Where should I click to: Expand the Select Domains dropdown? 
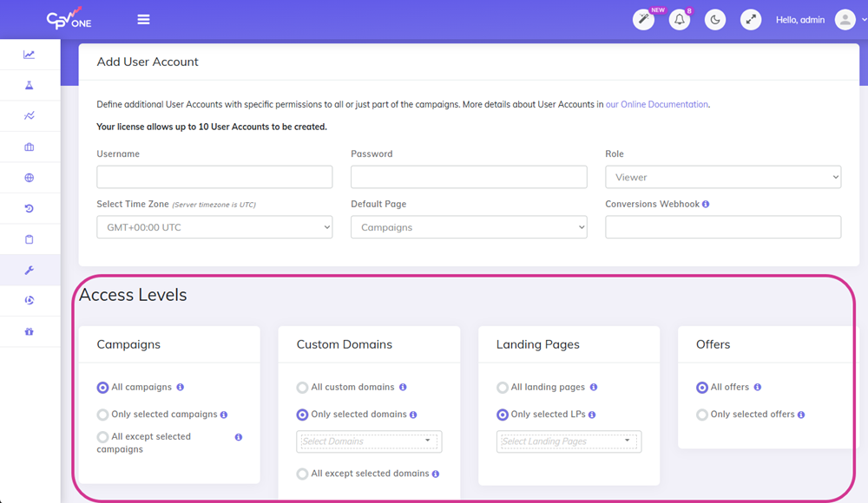pyautogui.click(x=368, y=441)
